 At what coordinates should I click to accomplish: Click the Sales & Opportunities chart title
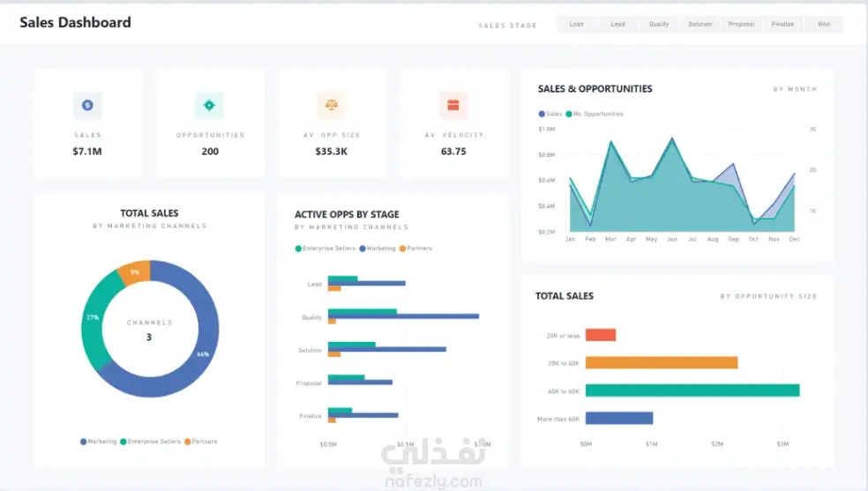595,89
